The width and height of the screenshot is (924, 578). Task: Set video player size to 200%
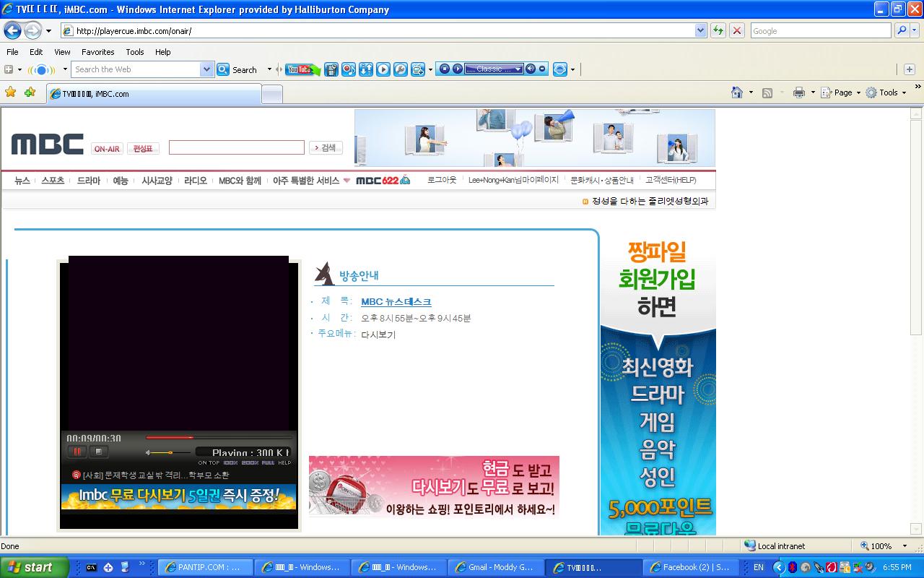click(250, 462)
